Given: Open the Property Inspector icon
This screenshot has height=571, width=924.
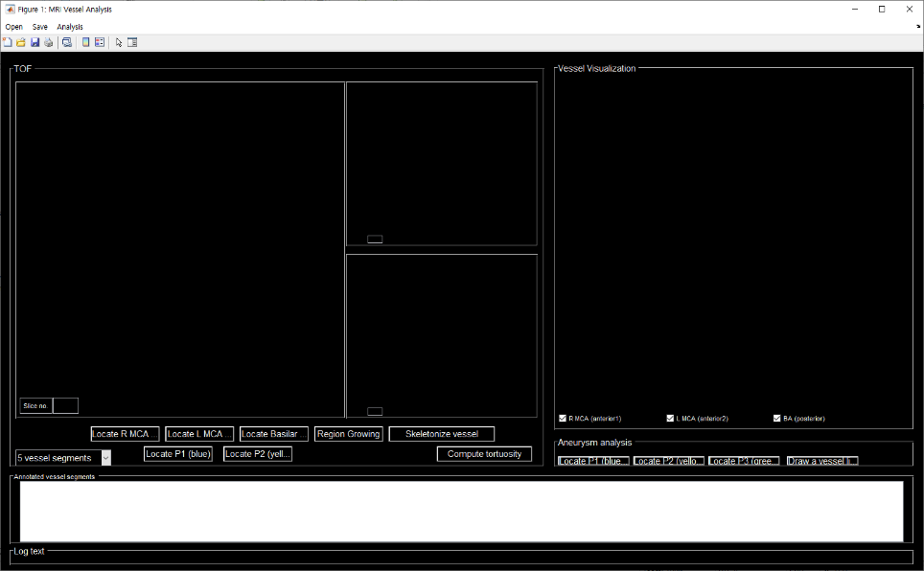Looking at the screenshot, I should click(132, 42).
